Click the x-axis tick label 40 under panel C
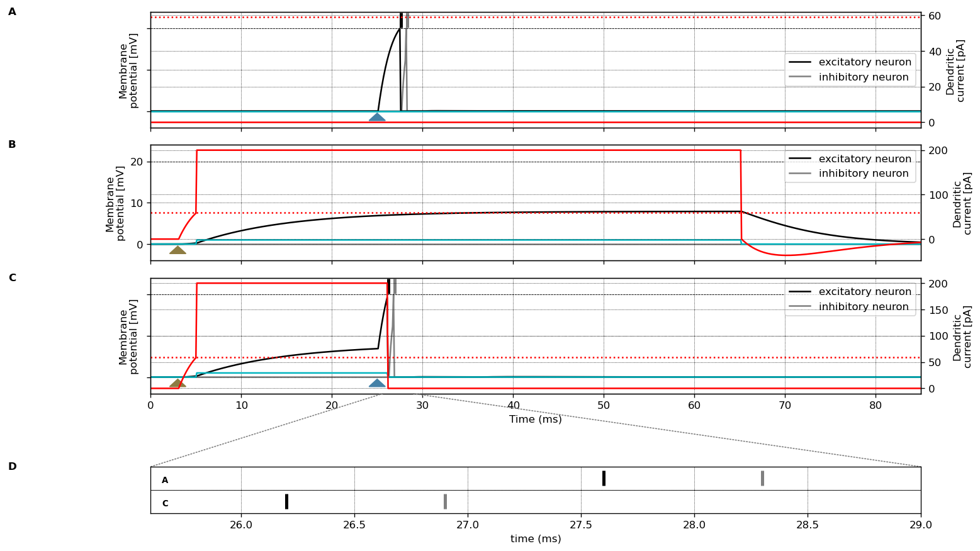Viewport: 980px width, 551px height. click(513, 406)
